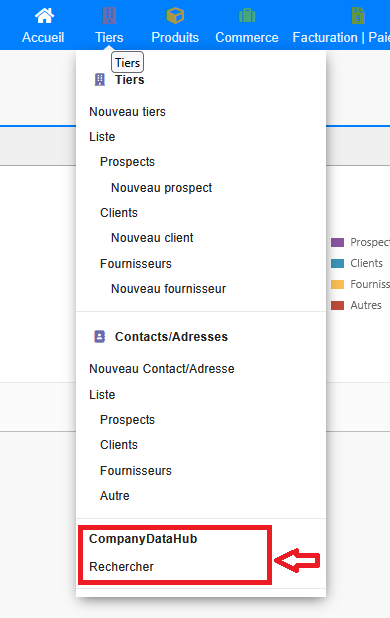The height and width of the screenshot is (618, 390).
Task: Click the purple Prospects legend swatch
Action: click(338, 242)
